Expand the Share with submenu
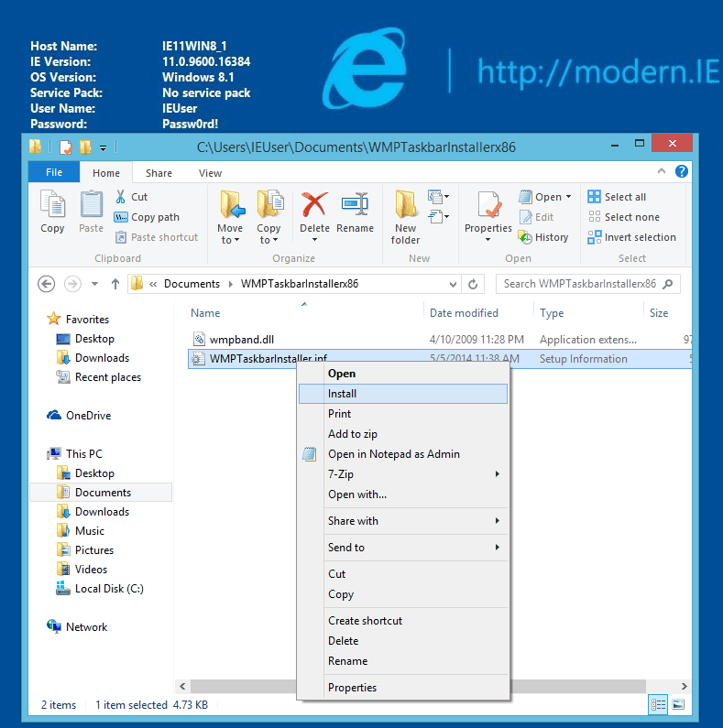723x728 pixels. [403, 521]
